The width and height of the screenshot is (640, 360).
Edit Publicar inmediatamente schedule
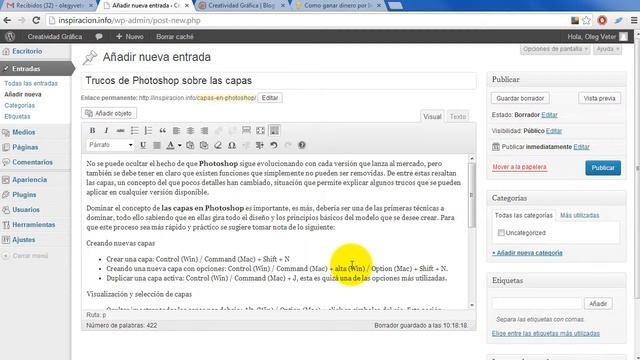coord(581,147)
